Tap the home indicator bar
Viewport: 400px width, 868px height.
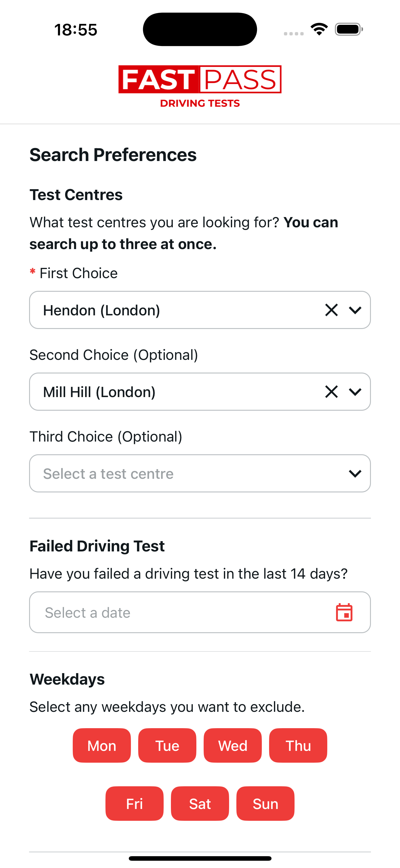[200, 858]
